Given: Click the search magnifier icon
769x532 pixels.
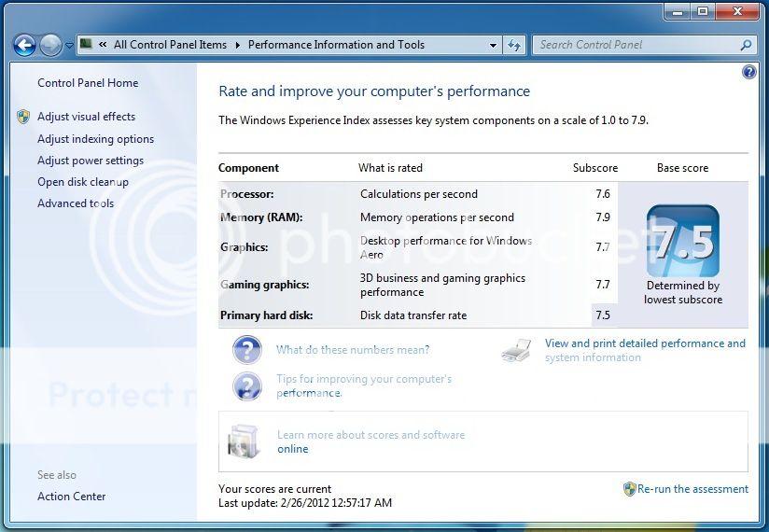Looking at the screenshot, I should (746, 45).
